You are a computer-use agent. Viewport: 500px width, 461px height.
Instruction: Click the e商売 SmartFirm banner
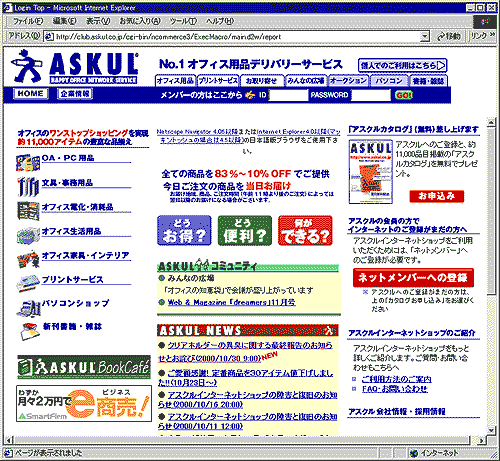tap(84, 404)
